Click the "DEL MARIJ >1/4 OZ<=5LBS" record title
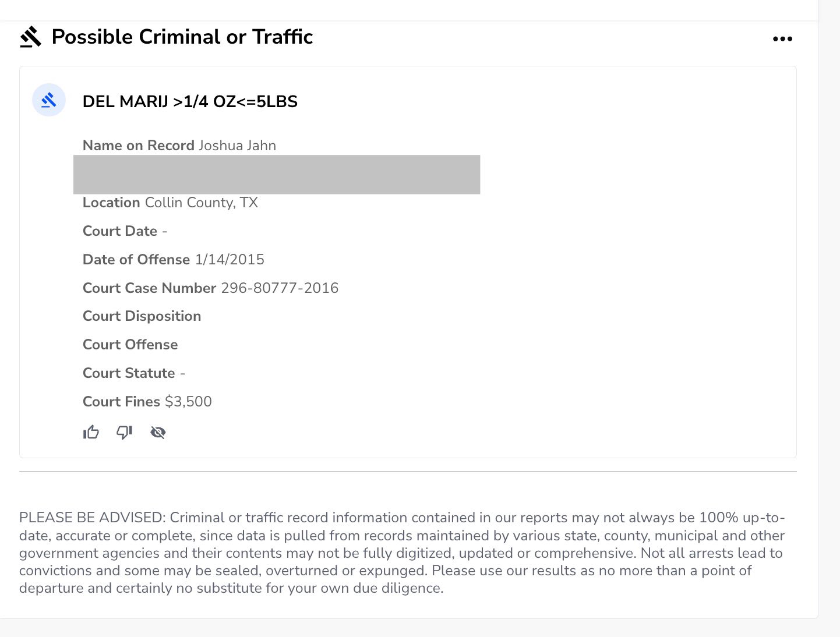 click(190, 101)
